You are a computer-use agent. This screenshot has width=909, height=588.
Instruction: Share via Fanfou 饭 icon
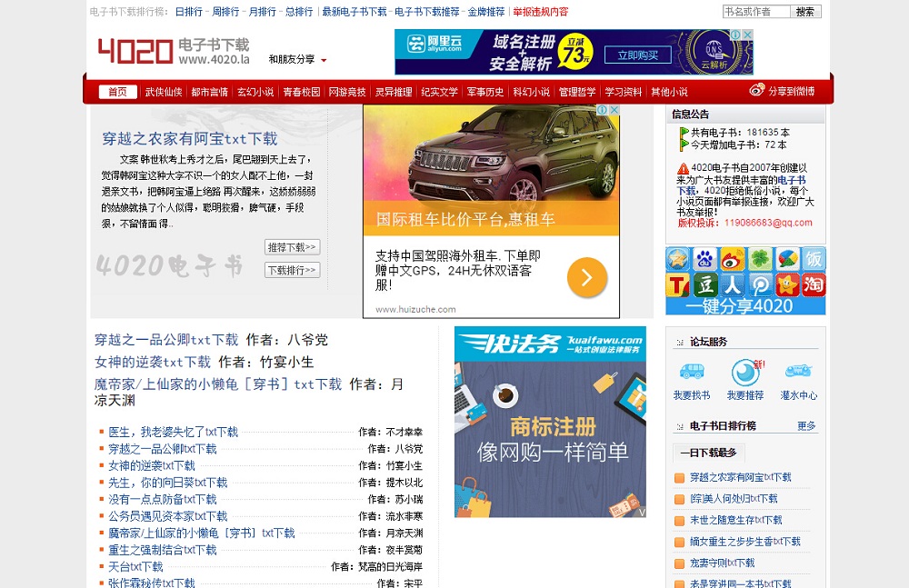814,259
